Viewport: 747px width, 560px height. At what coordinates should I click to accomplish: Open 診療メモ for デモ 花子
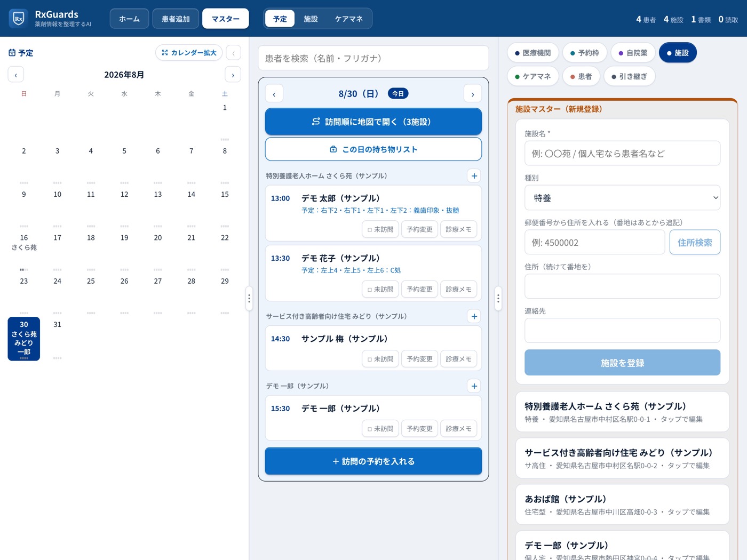(x=458, y=289)
